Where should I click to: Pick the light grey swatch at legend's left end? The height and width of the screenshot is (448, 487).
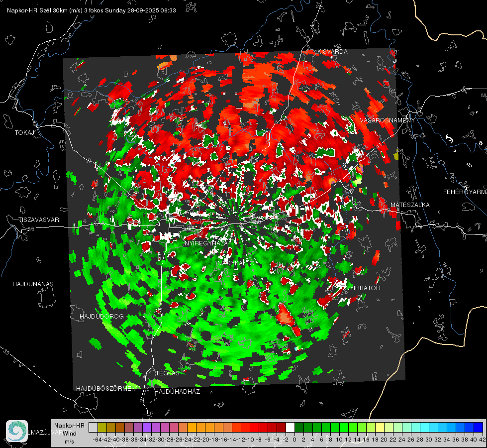(93, 427)
